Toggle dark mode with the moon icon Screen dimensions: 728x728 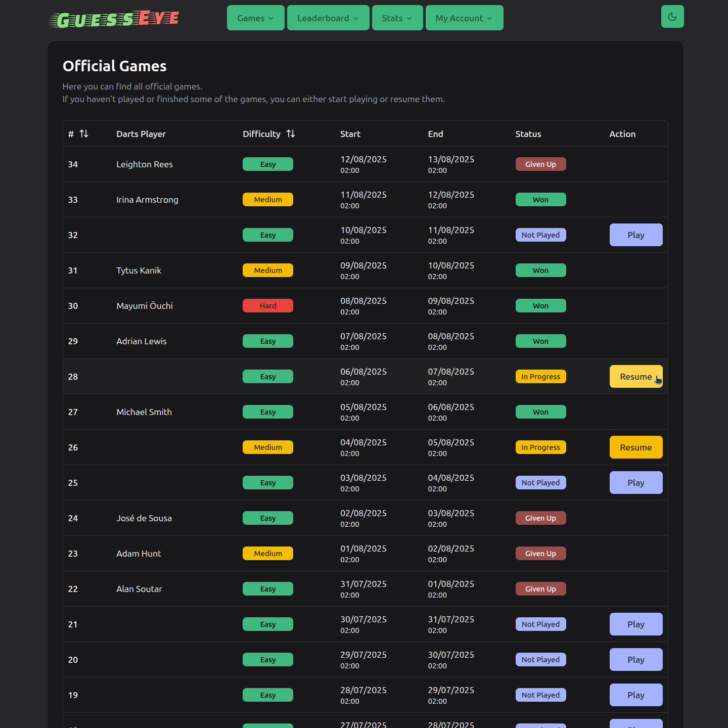[672, 16]
